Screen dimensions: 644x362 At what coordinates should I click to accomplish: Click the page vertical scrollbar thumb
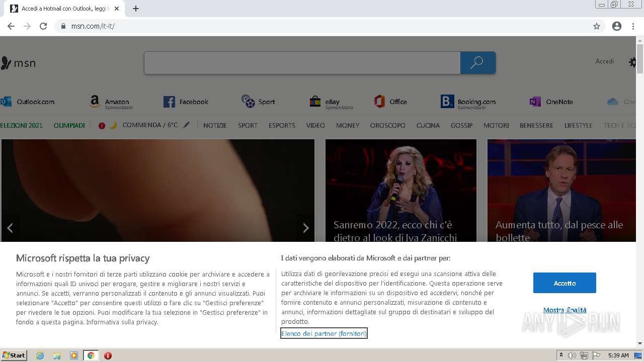640,59
